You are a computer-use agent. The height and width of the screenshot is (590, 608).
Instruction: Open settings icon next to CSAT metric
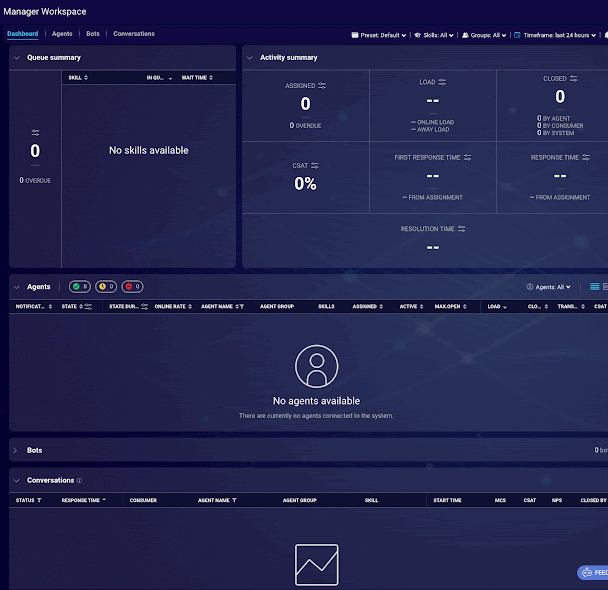(x=315, y=166)
